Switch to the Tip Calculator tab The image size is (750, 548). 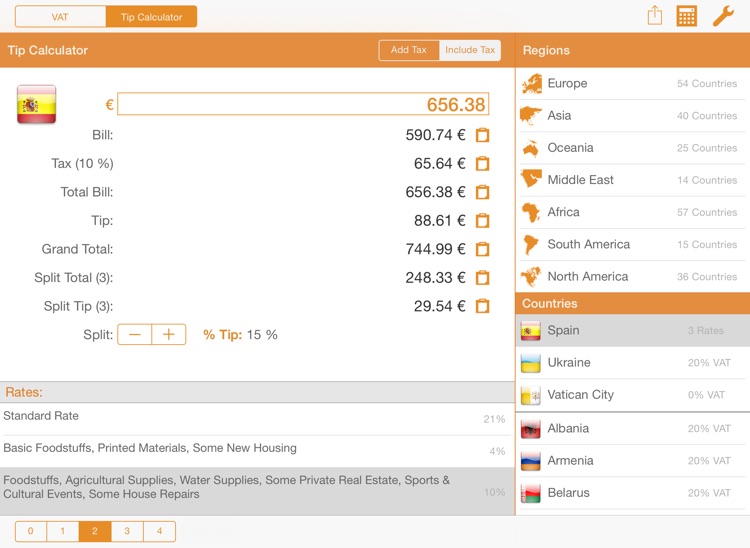tap(151, 17)
